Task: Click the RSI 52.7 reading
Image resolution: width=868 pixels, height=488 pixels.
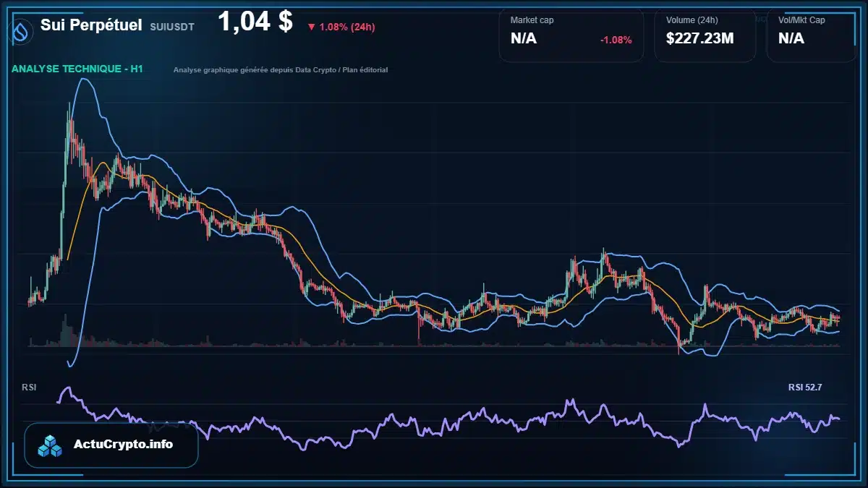Action: 805,388
